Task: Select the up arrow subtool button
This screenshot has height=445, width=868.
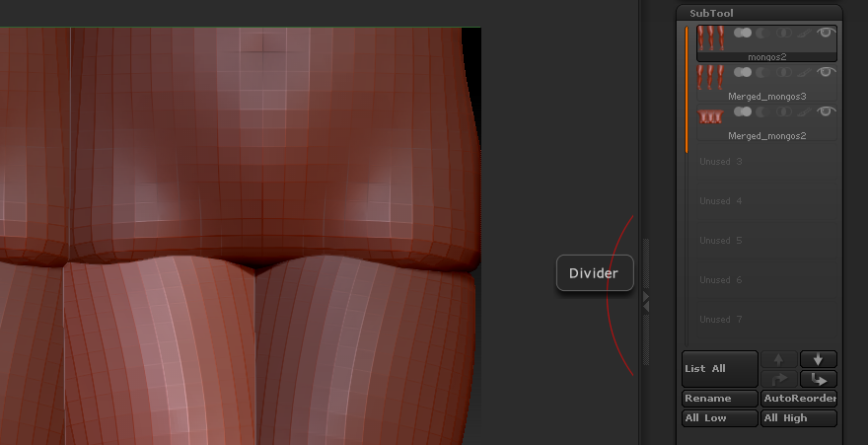Action: coord(779,359)
